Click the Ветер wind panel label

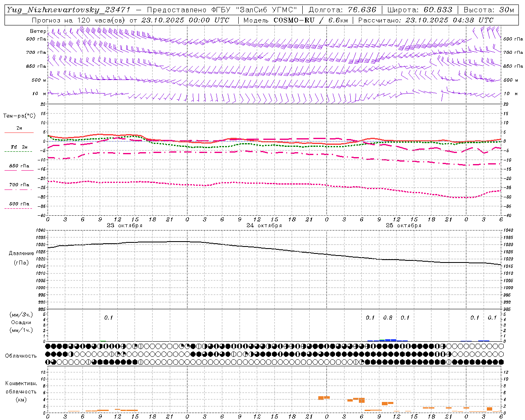tap(38, 31)
